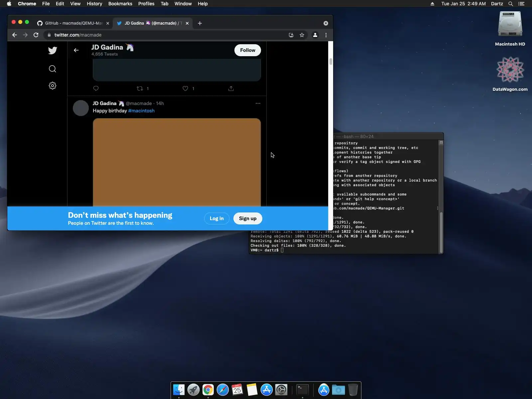Click the Twitter page vertical scrollbar
Image resolution: width=532 pixels, height=399 pixels.
pos(331,62)
